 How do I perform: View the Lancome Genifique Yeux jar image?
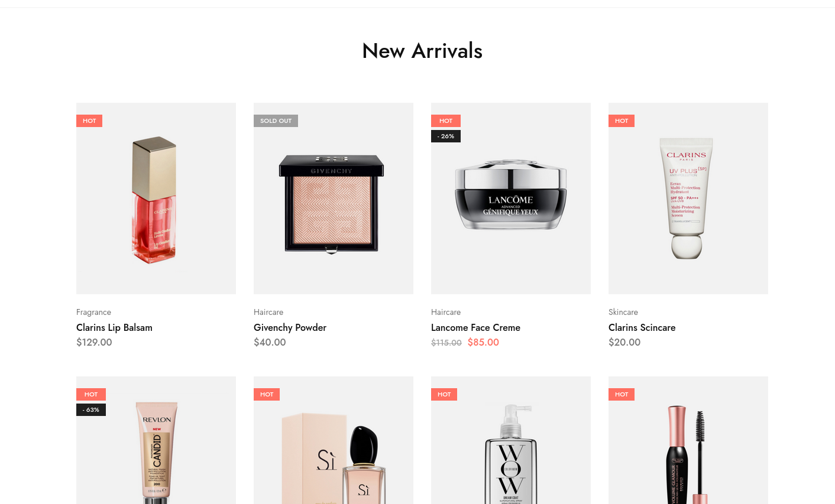[x=511, y=199]
